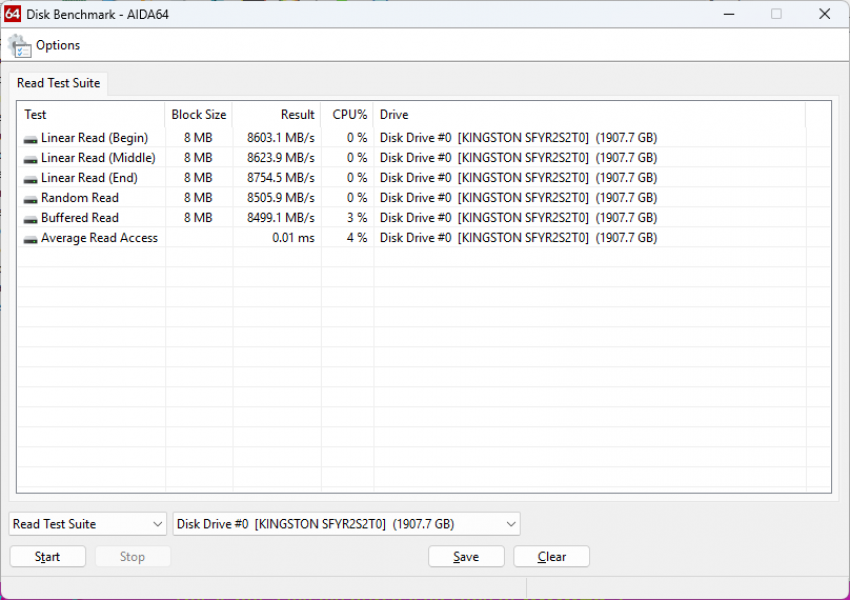This screenshot has height=600, width=850.
Task: Click the 3 % CPU value for Buffered Read
Action: click(x=357, y=218)
